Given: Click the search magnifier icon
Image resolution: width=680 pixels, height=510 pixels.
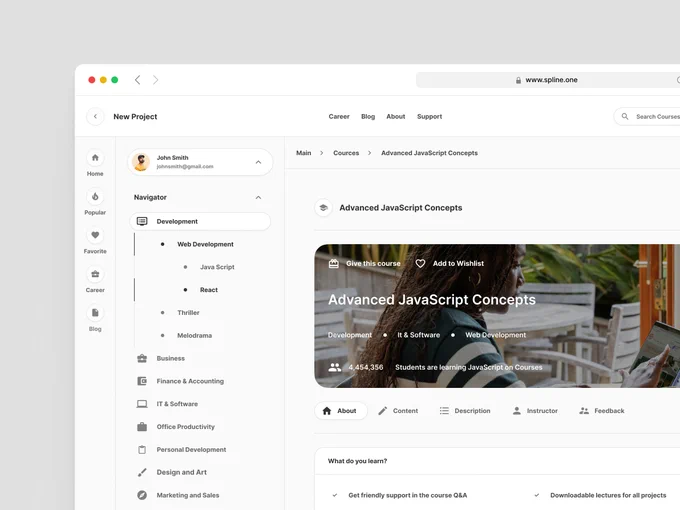Looking at the screenshot, I should pos(625,116).
